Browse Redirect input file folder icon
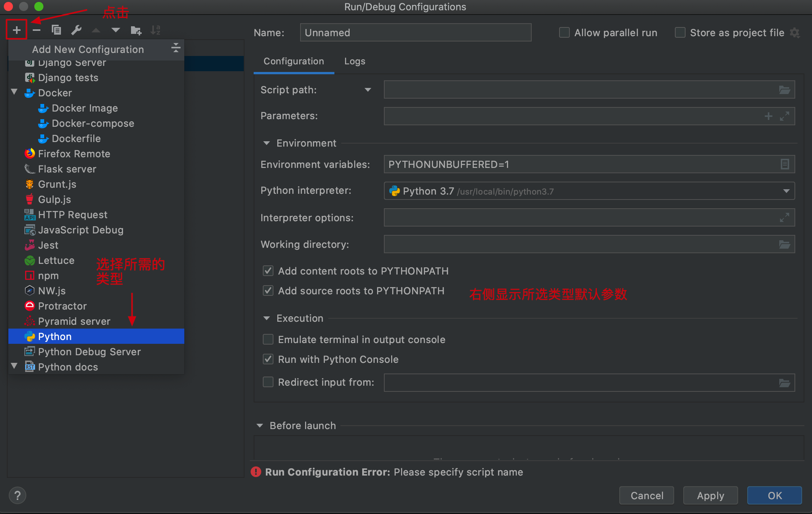 pos(784,383)
